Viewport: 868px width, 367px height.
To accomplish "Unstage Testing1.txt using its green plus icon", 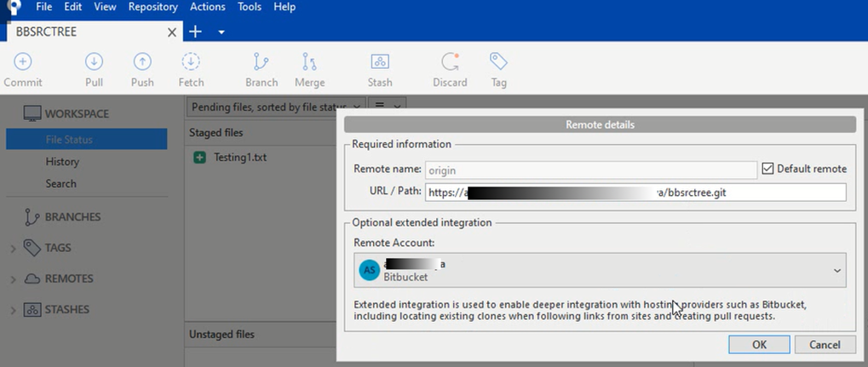I will point(199,158).
